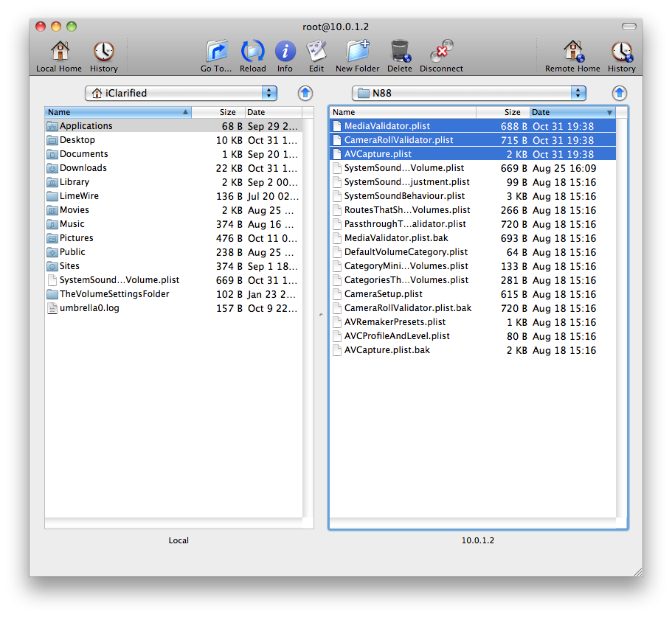This screenshot has width=672, height=617.
Task: Disconnect from the remote server
Action: click(x=441, y=52)
